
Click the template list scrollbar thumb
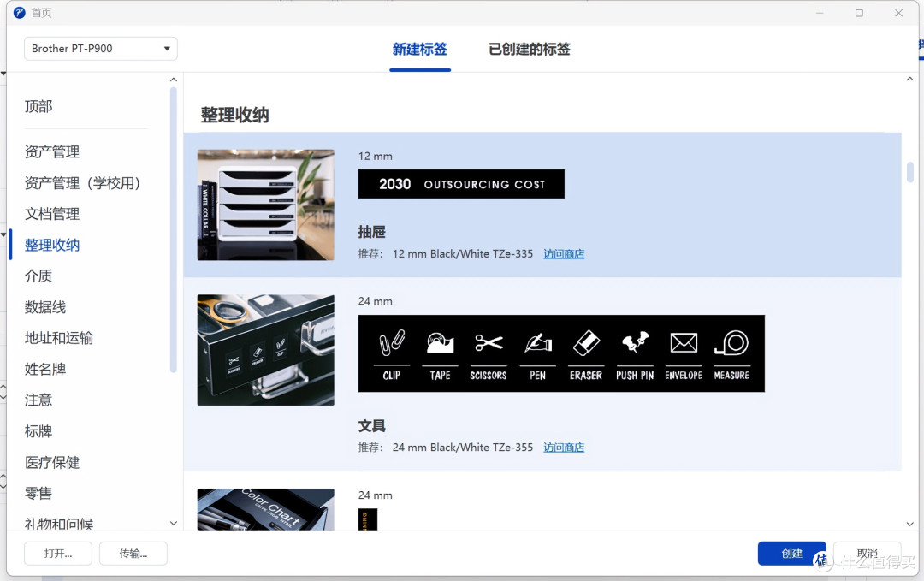coord(909,172)
